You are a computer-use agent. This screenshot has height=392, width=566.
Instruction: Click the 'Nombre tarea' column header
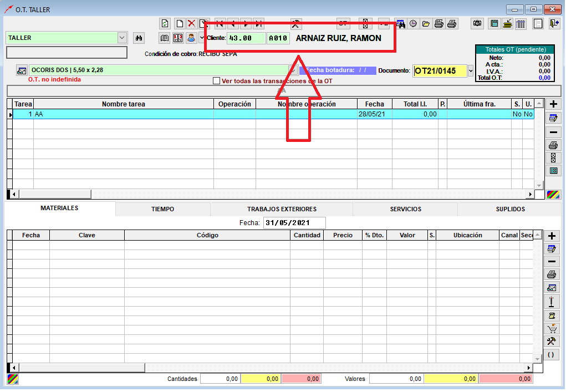click(x=124, y=104)
